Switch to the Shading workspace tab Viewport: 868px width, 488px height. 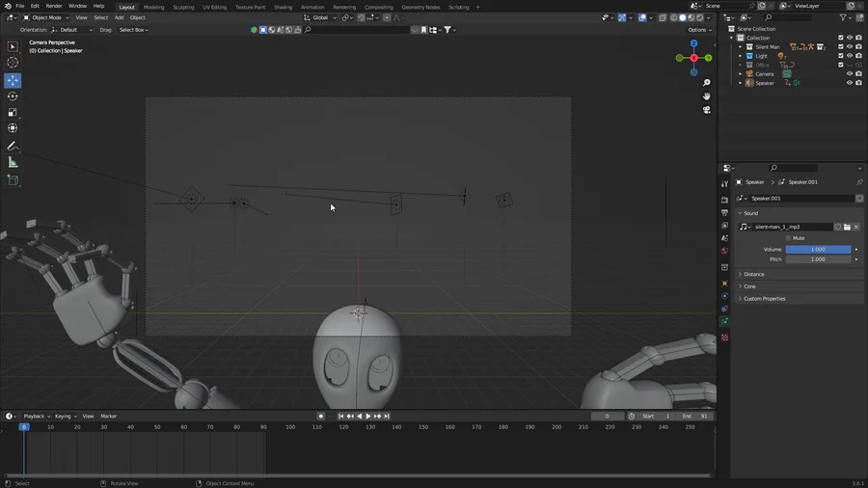283,7
